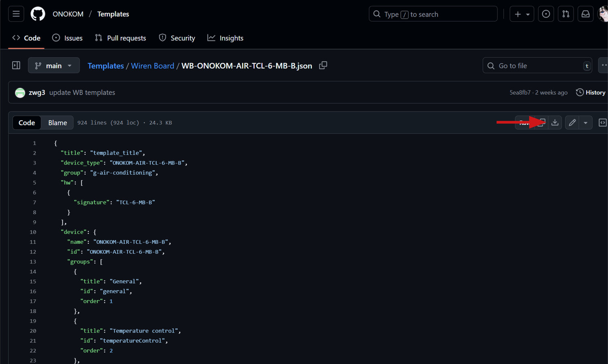Expand the file tree side panel
Screen dimensions: 608x364
coord(16,66)
